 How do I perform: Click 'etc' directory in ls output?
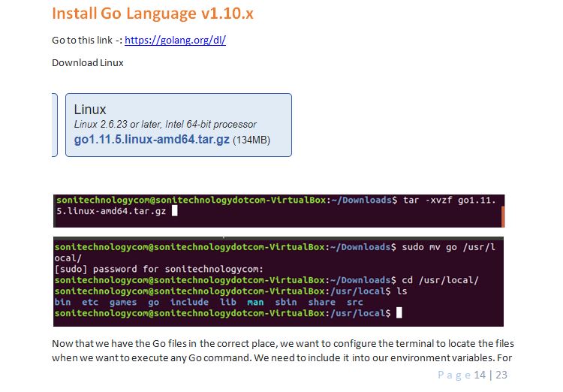coord(90,302)
